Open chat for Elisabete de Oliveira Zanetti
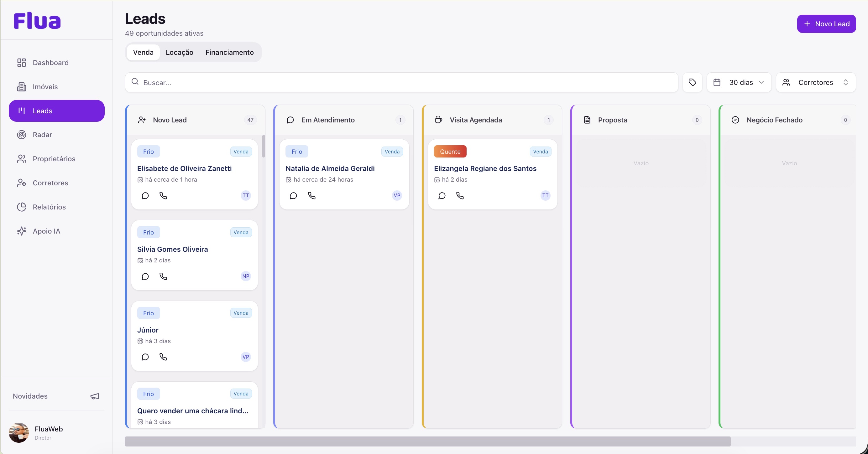The image size is (868, 454). [145, 196]
